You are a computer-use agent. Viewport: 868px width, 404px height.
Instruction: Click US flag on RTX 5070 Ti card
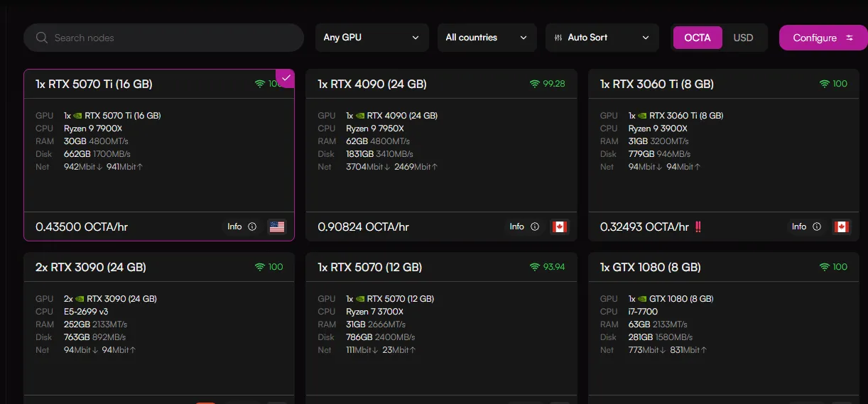click(277, 226)
